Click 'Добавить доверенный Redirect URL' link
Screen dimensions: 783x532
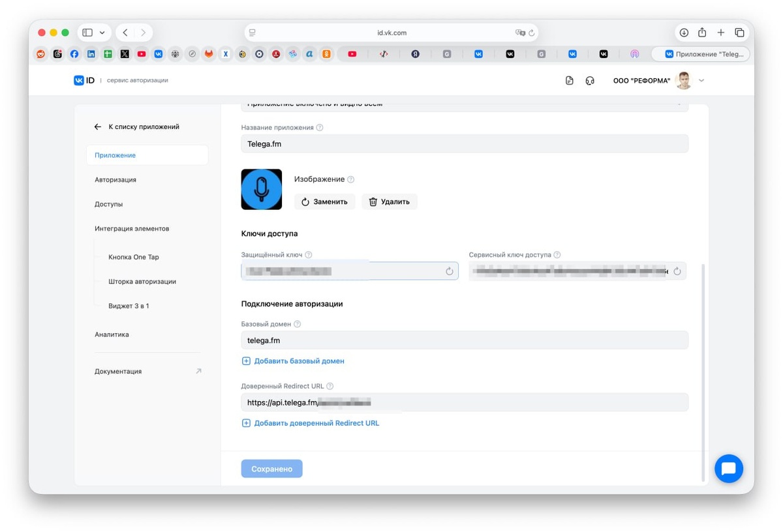click(x=311, y=423)
